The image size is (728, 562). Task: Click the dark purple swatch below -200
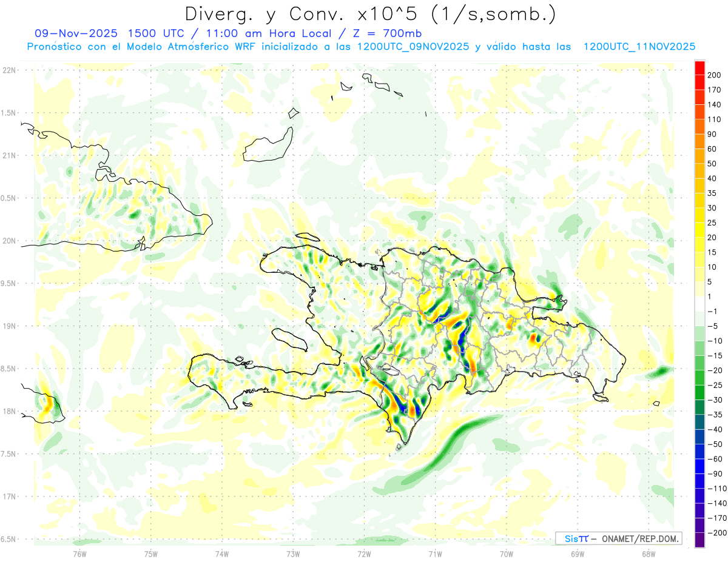[699, 540]
